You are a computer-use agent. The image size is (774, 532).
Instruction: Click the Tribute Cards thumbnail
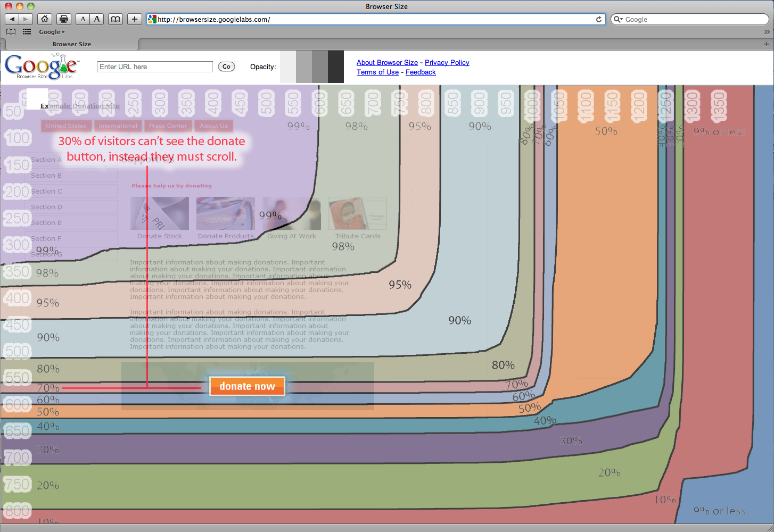(358, 213)
